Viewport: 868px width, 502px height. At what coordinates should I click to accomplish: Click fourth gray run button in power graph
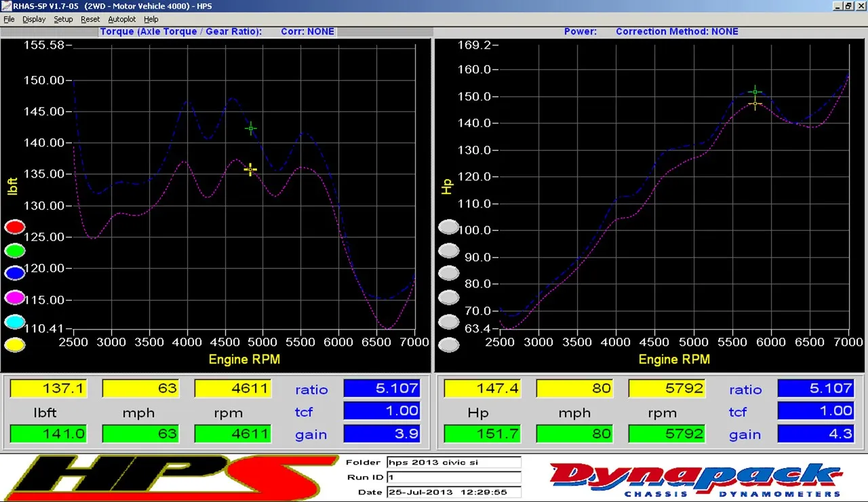pyautogui.click(x=449, y=297)
